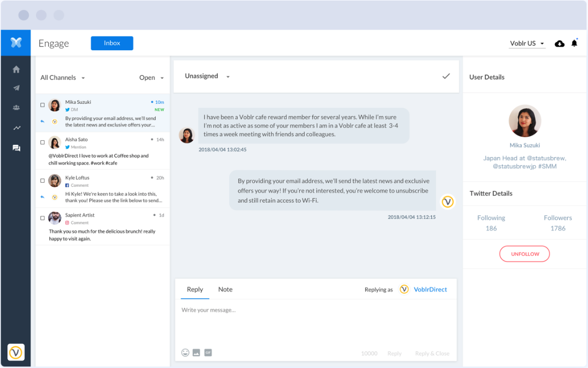Open the Unassigned assignee dropdown
This screenshot has height=368, width=588.
coord(207,76)
